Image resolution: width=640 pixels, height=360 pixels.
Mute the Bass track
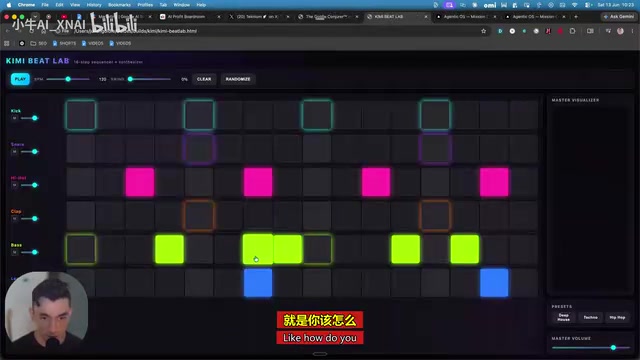15,252
